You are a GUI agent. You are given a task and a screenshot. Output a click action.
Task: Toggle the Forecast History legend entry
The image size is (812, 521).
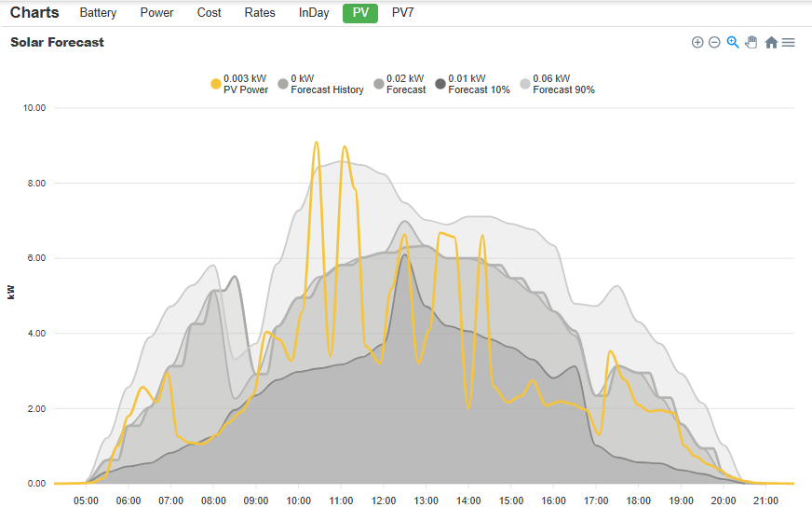(320, 84)
